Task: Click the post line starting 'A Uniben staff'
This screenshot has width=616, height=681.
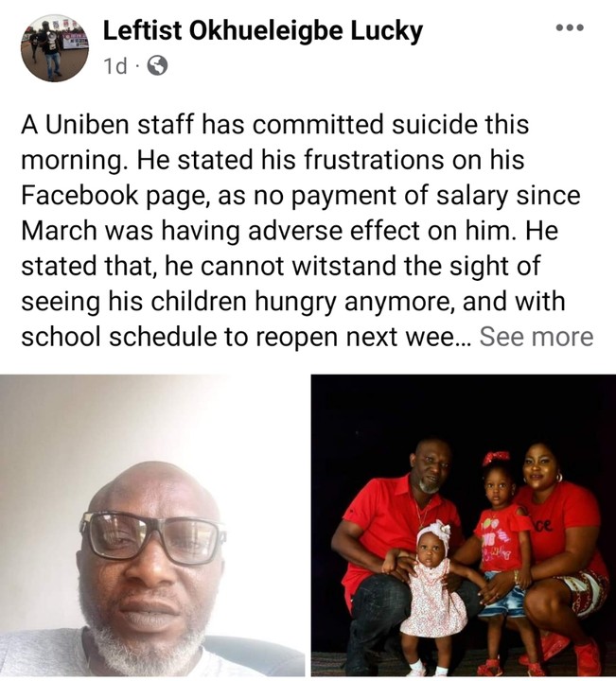Action: [x=274, y=125]
